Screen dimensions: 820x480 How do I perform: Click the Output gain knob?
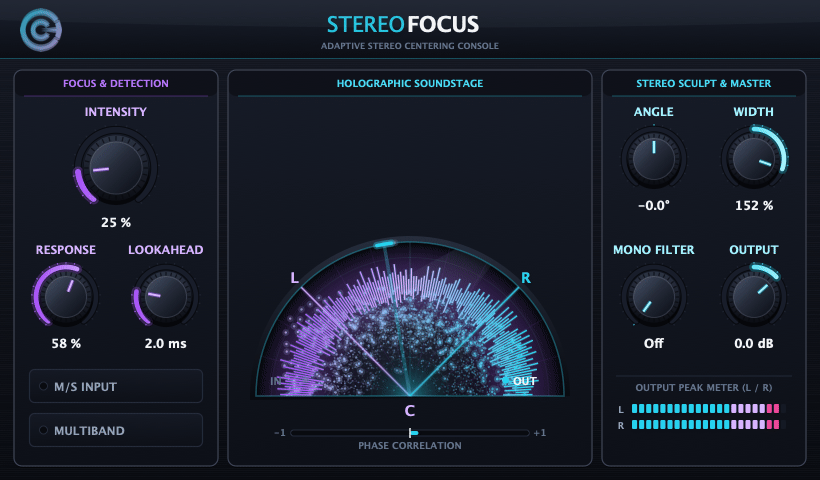point(754,296)
